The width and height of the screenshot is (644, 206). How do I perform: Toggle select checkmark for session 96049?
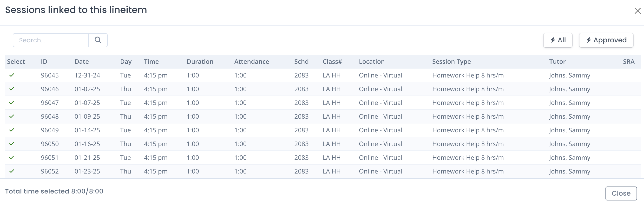pyautogui.click(x=12, y=130)
